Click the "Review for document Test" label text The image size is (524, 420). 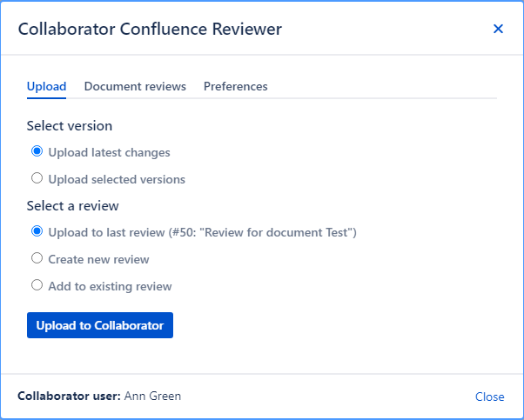(203, 233)
